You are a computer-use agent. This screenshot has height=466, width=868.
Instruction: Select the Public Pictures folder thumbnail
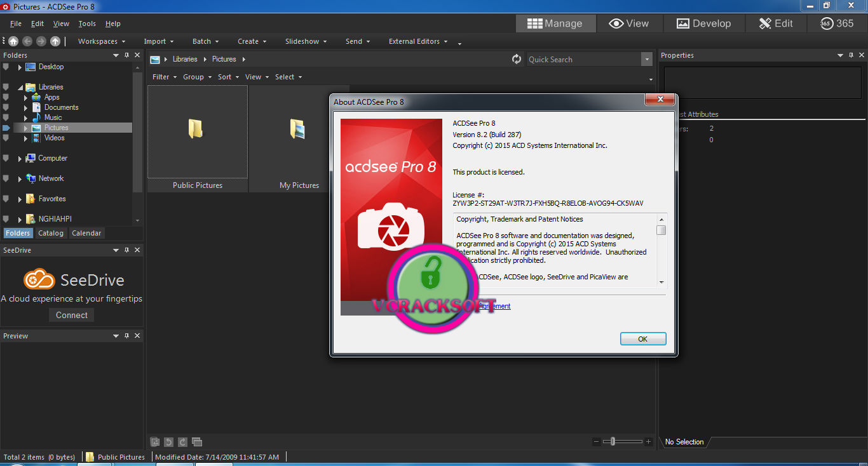[198, 139]
